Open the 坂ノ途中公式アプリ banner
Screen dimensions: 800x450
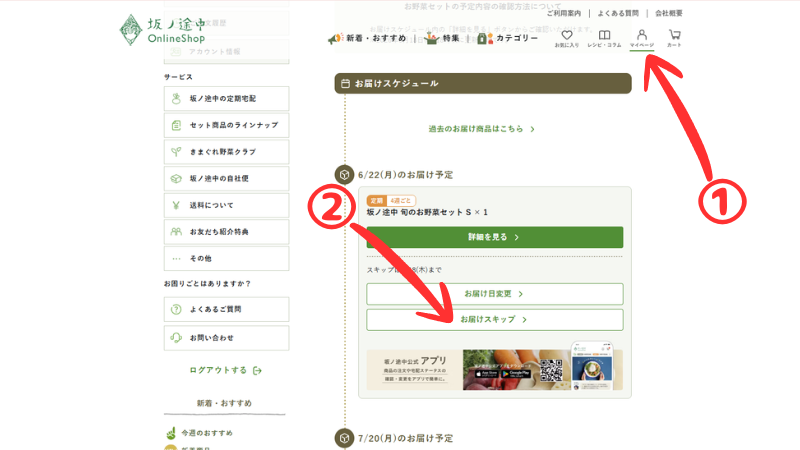click(x=495, y=370)
